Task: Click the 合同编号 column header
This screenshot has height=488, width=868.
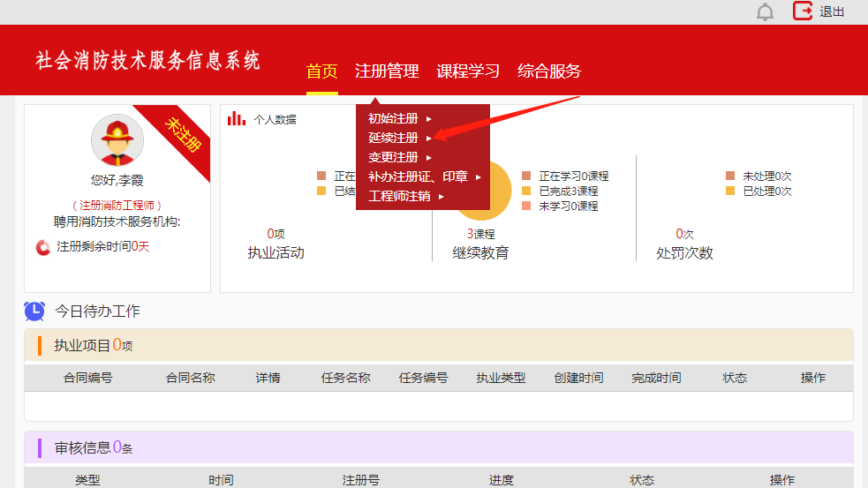Action: pyautogui.click(x=88, y=378)
